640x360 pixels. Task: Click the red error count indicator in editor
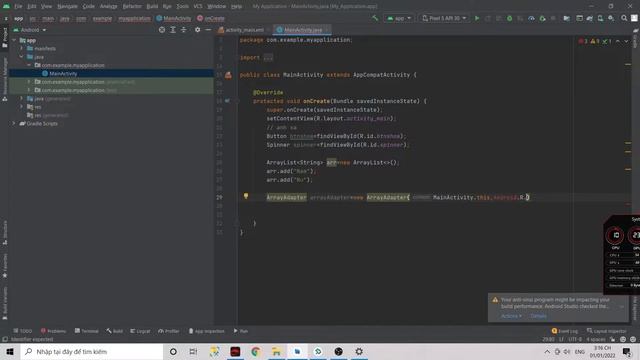[583, 41]
